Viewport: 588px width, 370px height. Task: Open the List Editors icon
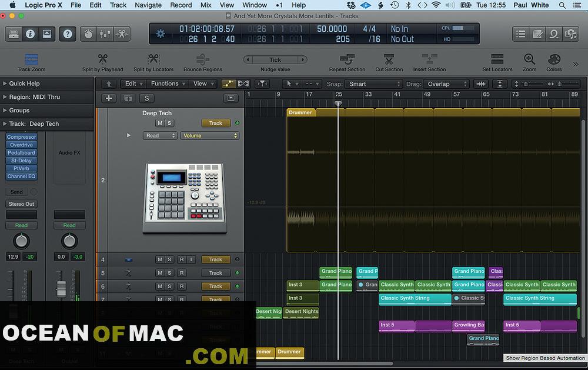[x=520, y=34]
